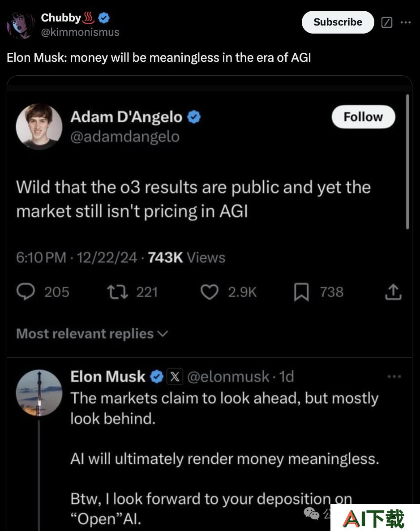Viewport: 420px width, 531px height.
Task: Open the @adamdangelo handle link
Action: (125, 137)
